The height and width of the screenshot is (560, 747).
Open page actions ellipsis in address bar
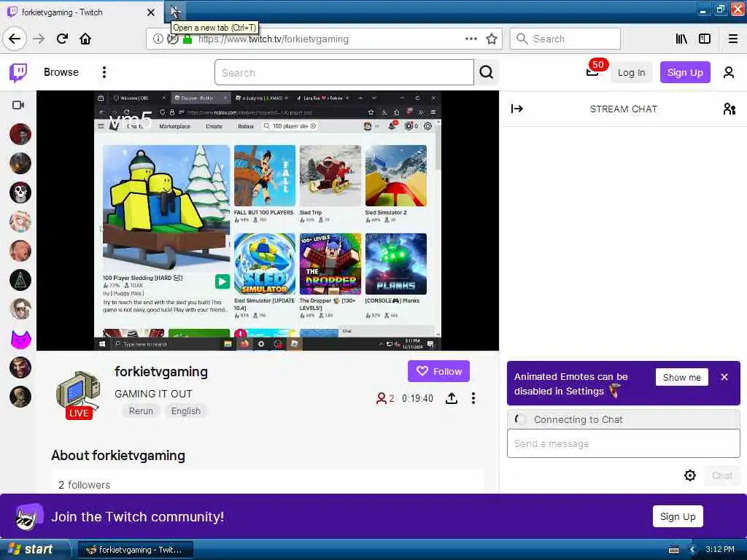pyautogui.click(x=471, y=39)
